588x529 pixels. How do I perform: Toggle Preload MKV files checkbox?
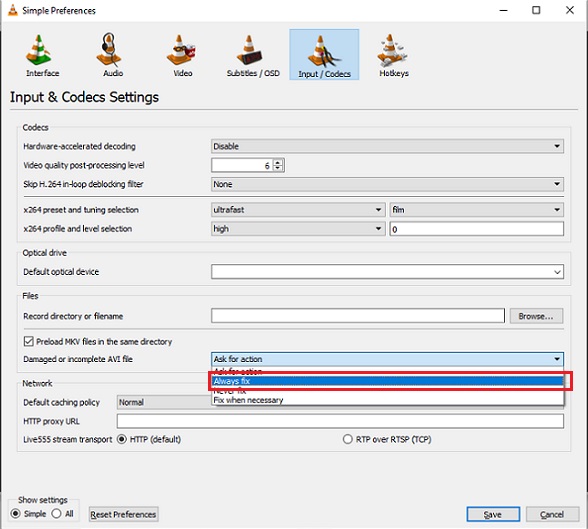point(28,342)
